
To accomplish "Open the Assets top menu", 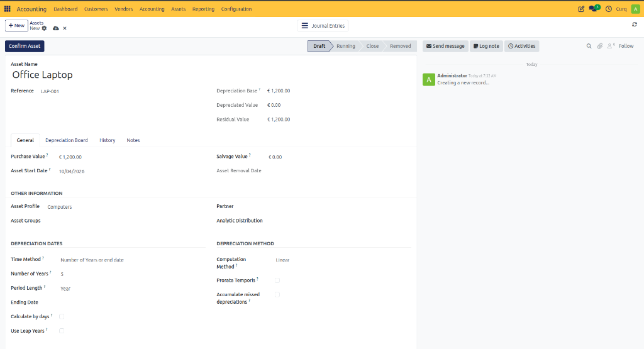I will click(178, 9).
